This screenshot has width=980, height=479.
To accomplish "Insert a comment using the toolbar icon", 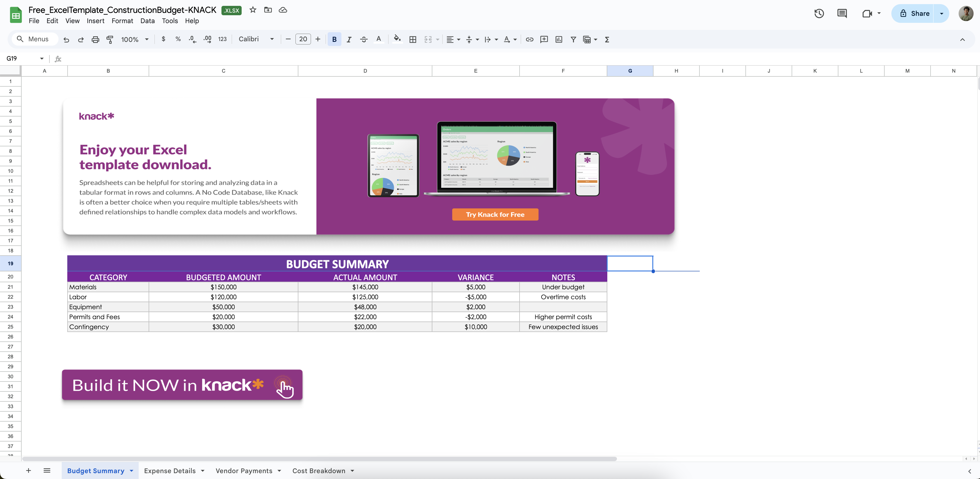I will coord(544,39).
